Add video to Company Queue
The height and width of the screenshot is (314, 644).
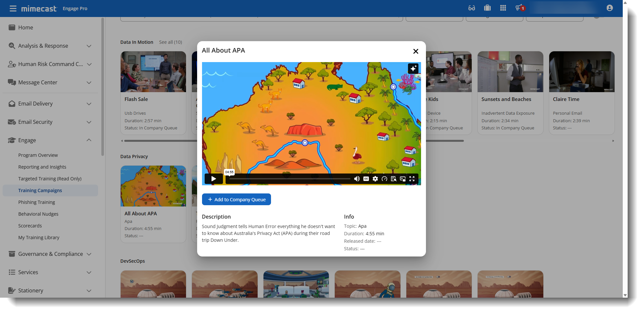point(236,199)
